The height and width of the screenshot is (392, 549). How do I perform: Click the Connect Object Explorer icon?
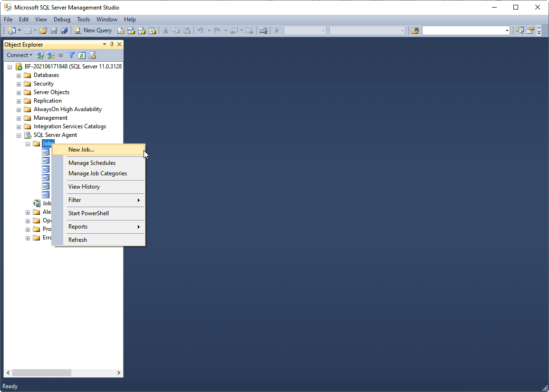[40, 55]
